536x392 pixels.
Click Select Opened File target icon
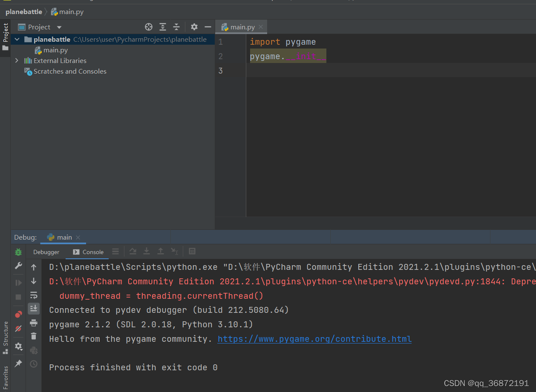pyautogui.click(x=149, y=27)
